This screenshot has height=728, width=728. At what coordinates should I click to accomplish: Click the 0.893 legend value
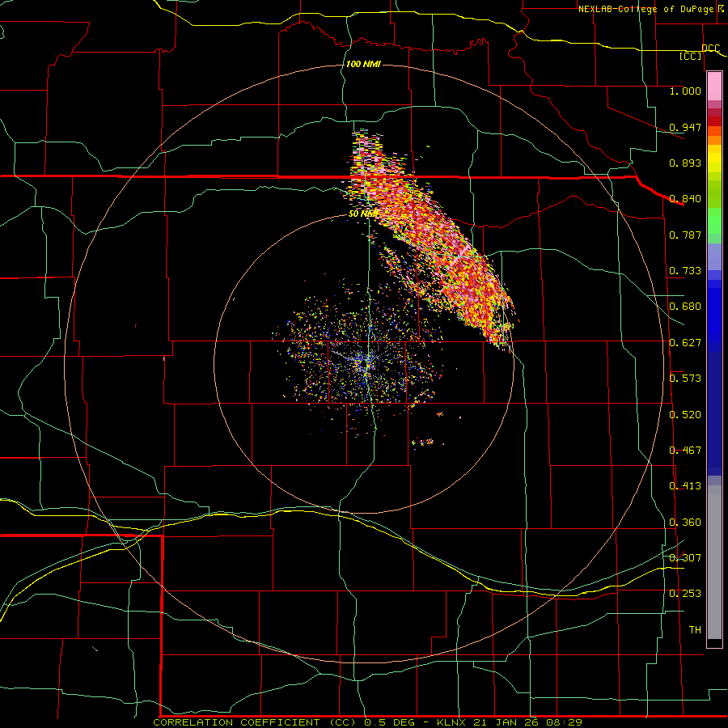point(685,163)
